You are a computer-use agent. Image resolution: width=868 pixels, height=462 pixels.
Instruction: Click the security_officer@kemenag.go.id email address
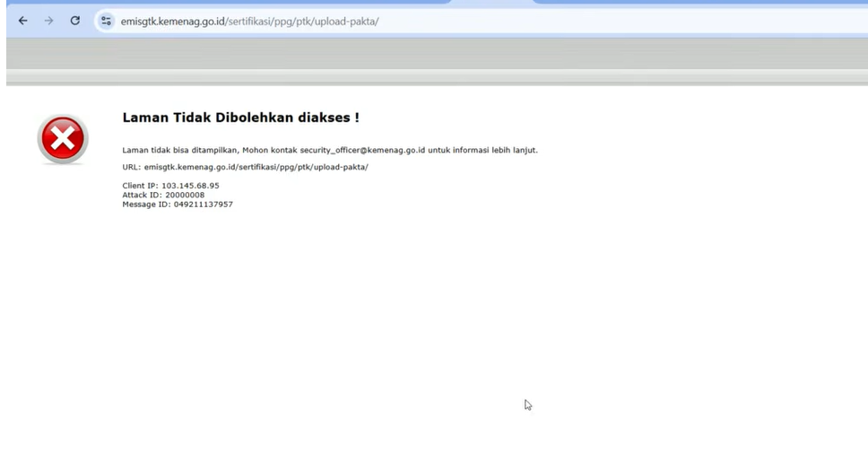click(x=362, y=150)
